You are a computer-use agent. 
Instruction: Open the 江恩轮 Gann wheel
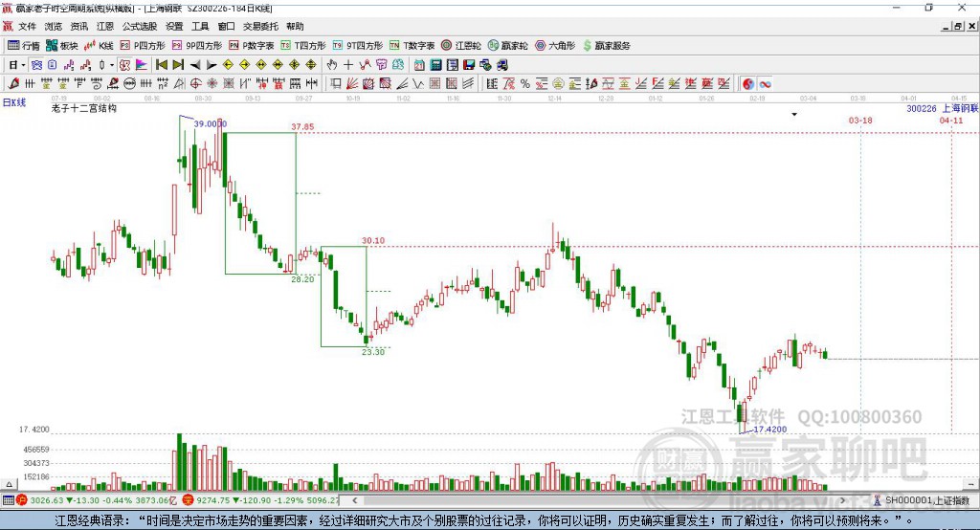(x=461, y=46)
